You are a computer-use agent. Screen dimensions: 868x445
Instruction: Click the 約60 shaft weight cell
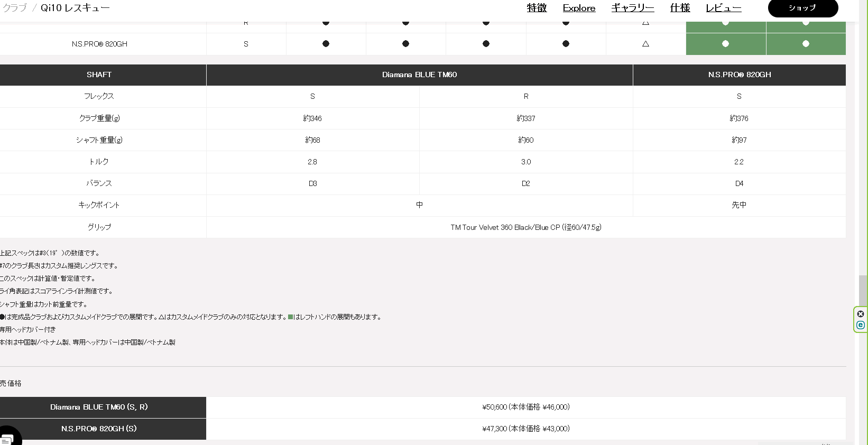coord(526,140)
